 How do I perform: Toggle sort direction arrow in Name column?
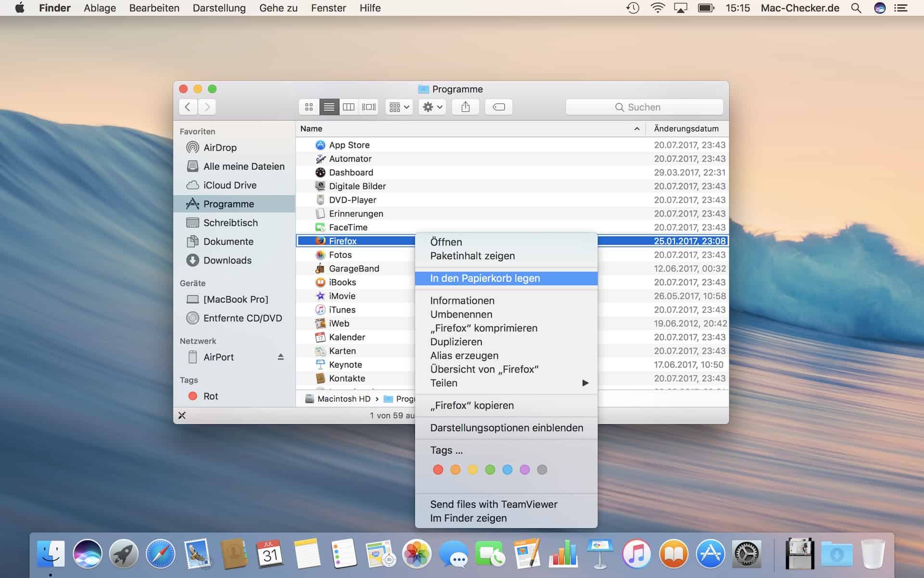[637, 129]
